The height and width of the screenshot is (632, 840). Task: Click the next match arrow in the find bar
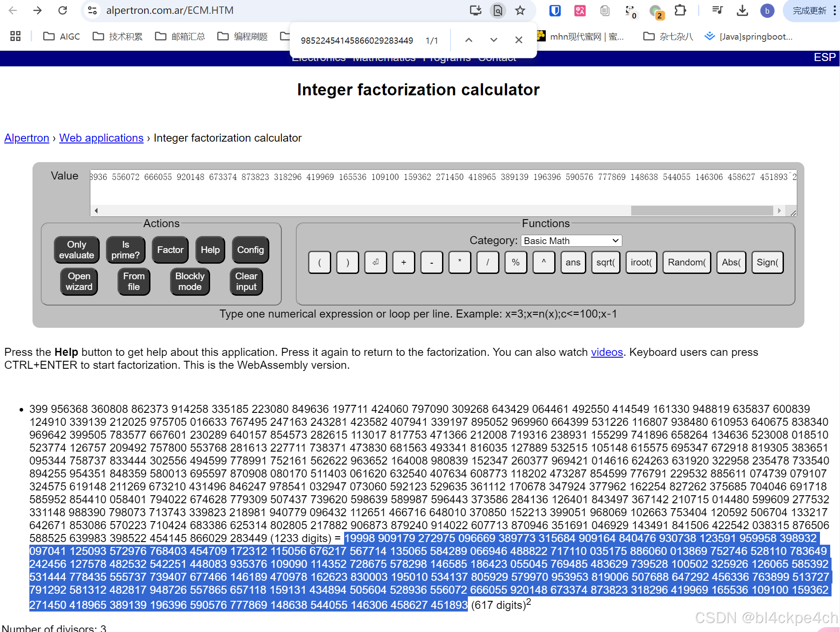click(x=494, y=40)
